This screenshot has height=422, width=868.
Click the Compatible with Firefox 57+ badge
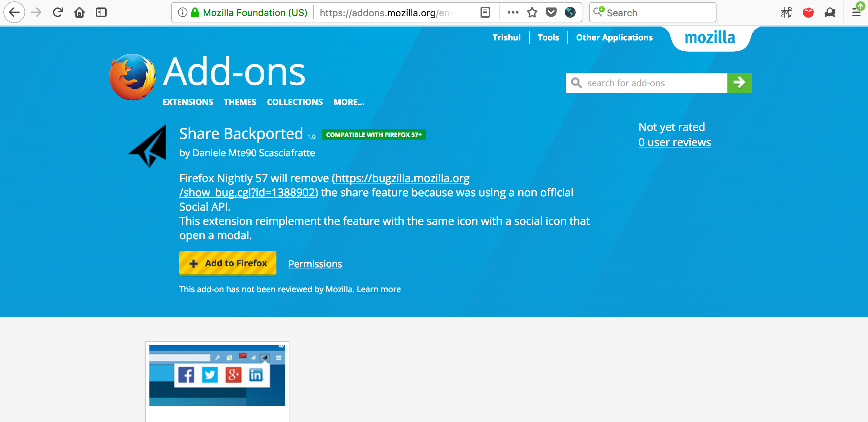374,135
